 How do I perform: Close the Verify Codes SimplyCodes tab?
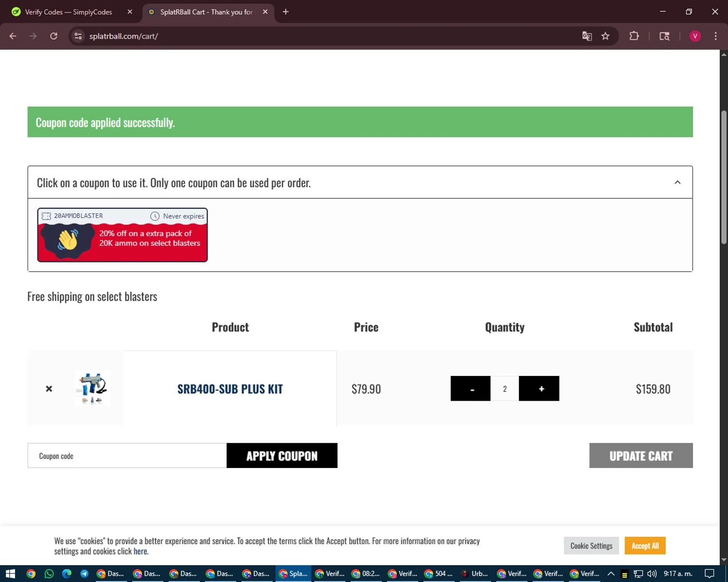point(130,12)
